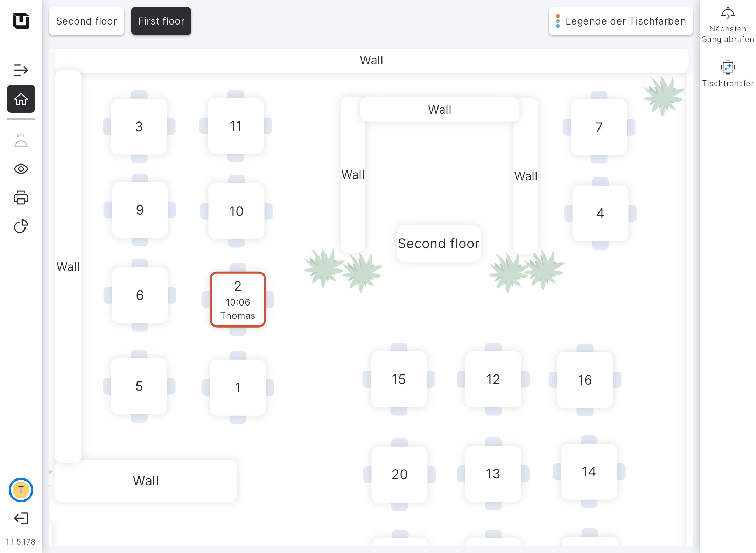Open occupied table 2 for Thomas
Viewport: 756px width, 553px height.
point(238,300)
